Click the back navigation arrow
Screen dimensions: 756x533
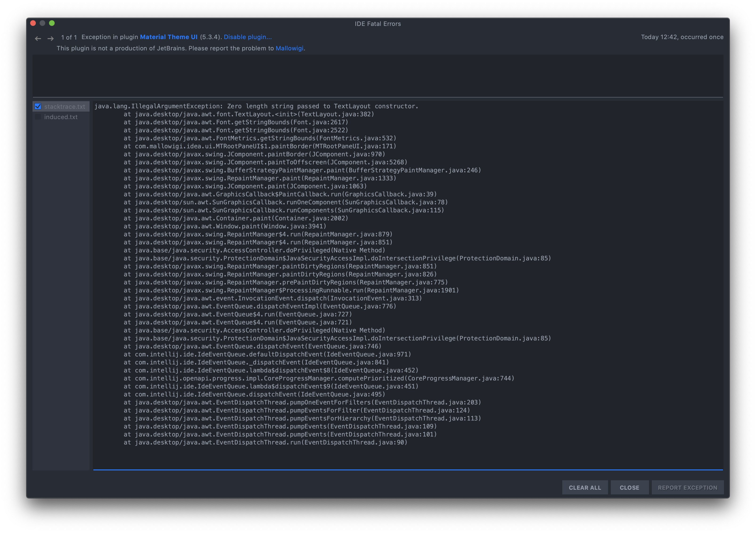38,39
